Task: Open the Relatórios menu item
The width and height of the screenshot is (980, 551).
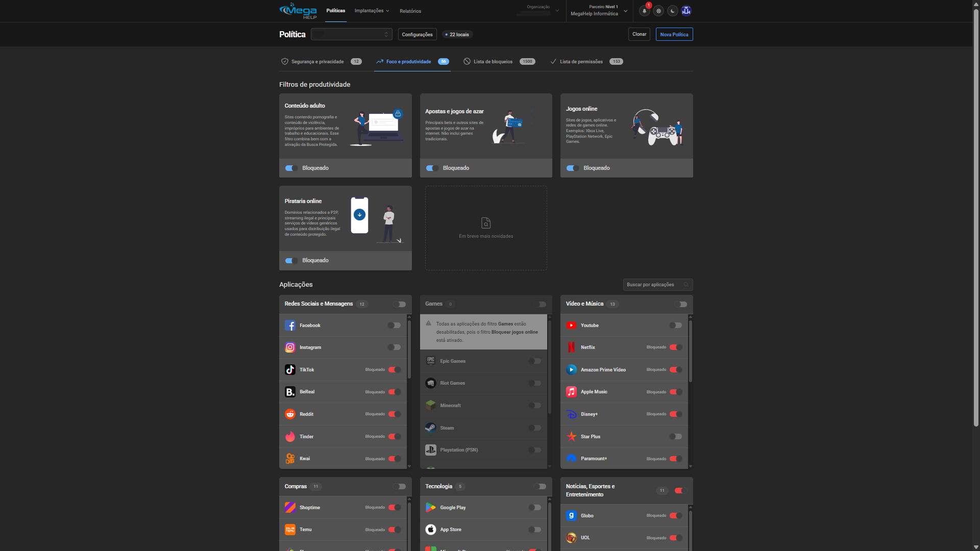Action: tap(410, 11)
